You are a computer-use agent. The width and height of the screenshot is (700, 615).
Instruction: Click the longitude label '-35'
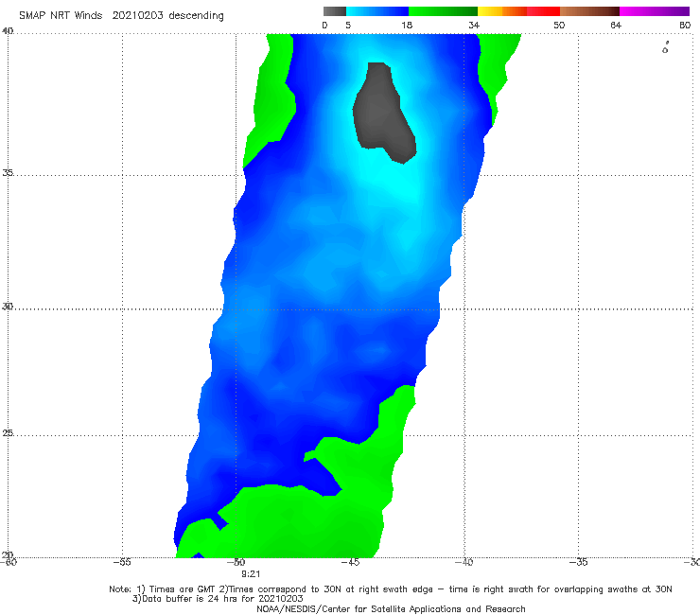[578, 562]
